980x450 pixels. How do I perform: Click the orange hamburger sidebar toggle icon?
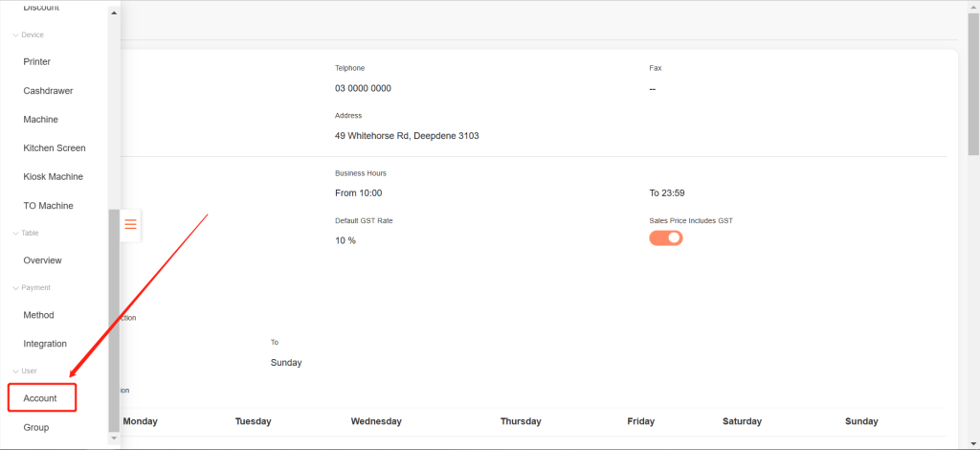131,224
